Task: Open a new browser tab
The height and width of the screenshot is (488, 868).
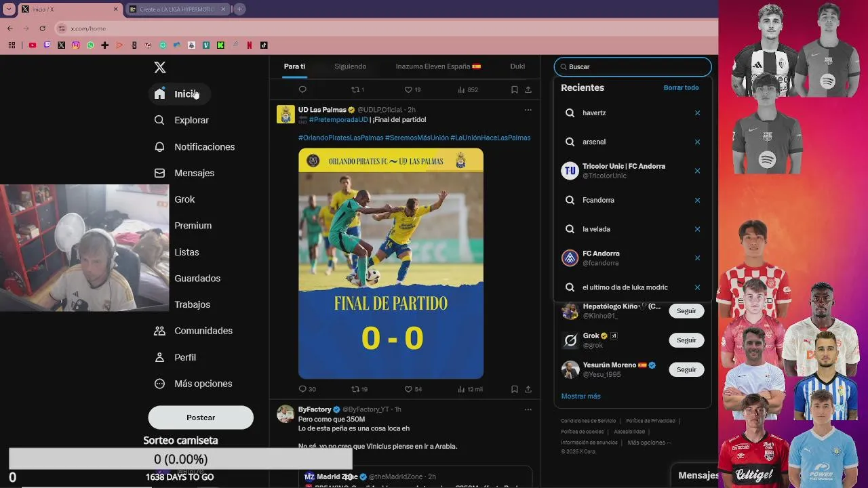Action: tap(239, 9)
